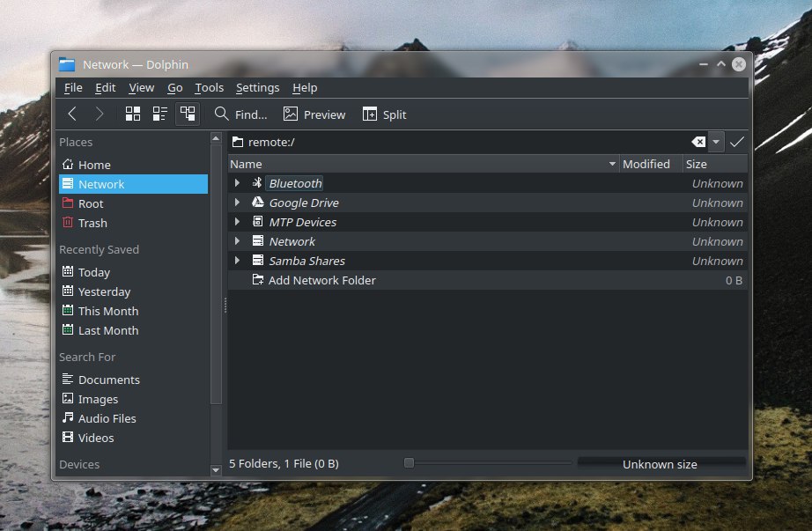Click the Unknown size of Bluetooth row

(x=717, y=183)
